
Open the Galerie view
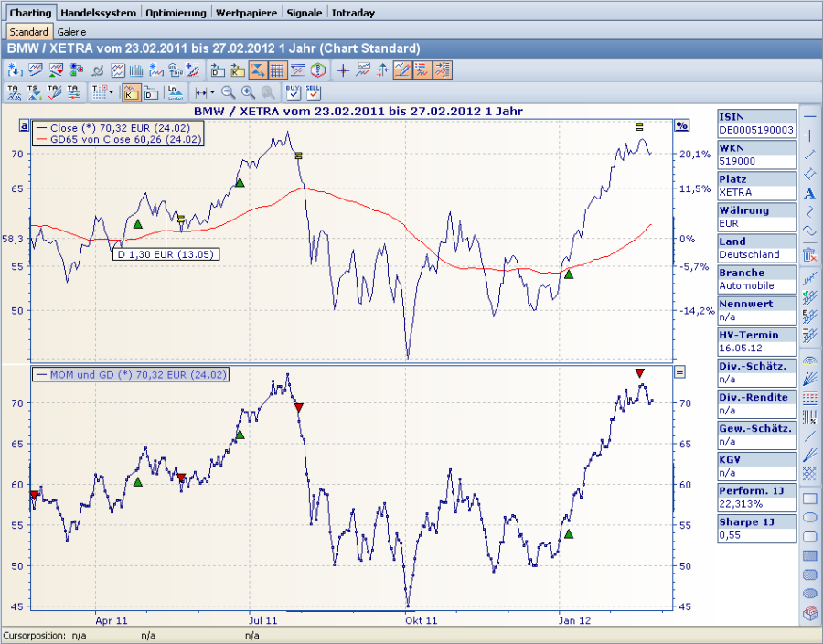pyautogui.click(x=71, y=32)
